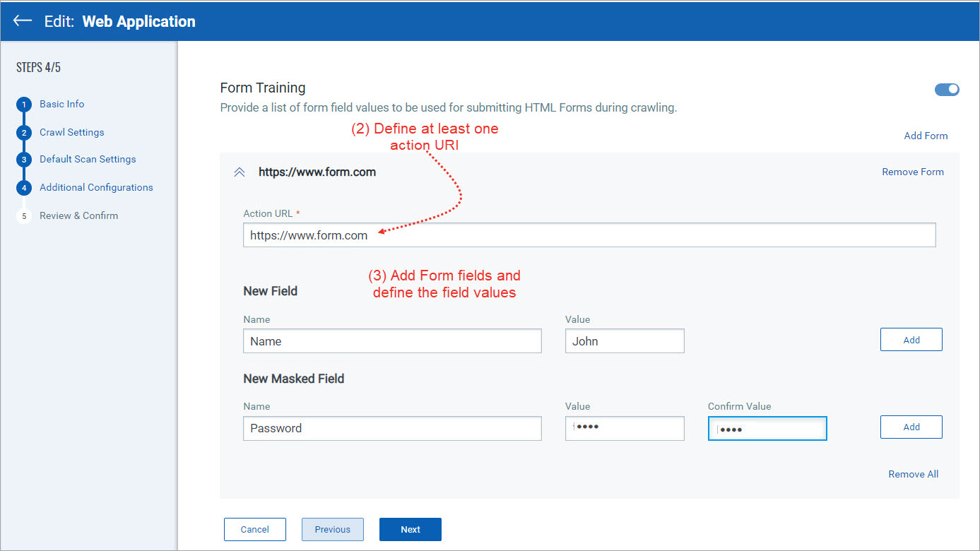The image size is (980, 551).
Task: Select the step 5 Review & Confirm circle
Action: tap(25, 215)
